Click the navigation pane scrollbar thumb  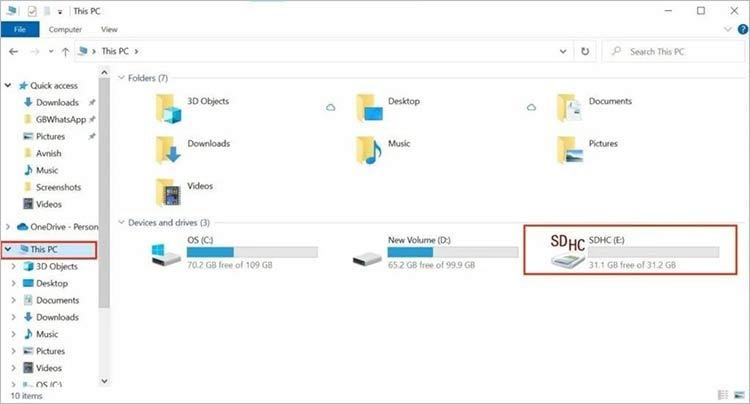tap(104, 193)
